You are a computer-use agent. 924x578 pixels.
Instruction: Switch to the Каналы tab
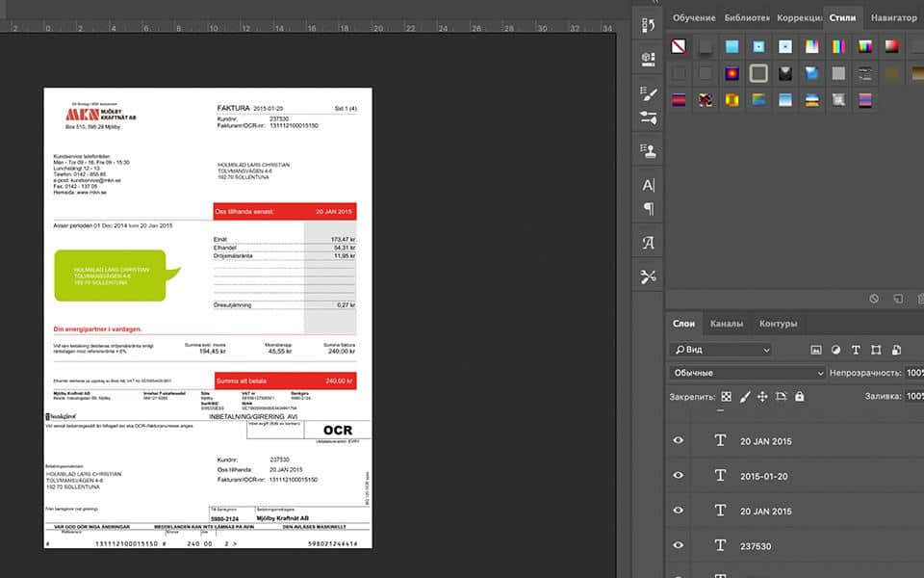tap(726, 324)
